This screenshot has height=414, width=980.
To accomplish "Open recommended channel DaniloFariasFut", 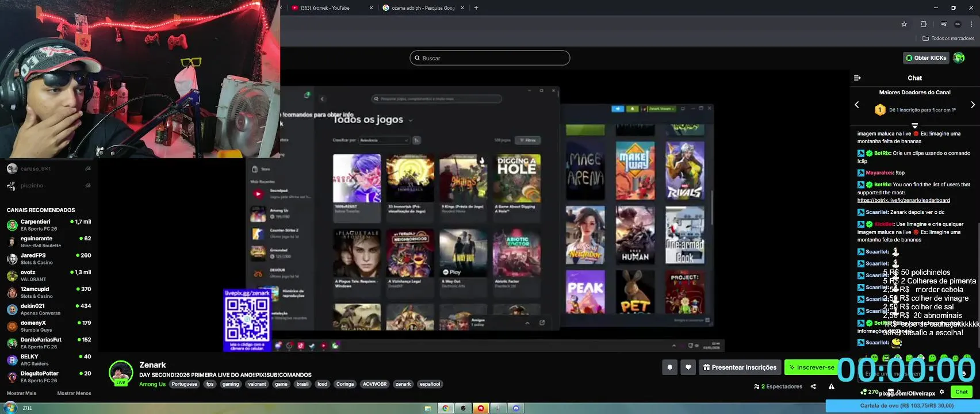I will (49, 343).
